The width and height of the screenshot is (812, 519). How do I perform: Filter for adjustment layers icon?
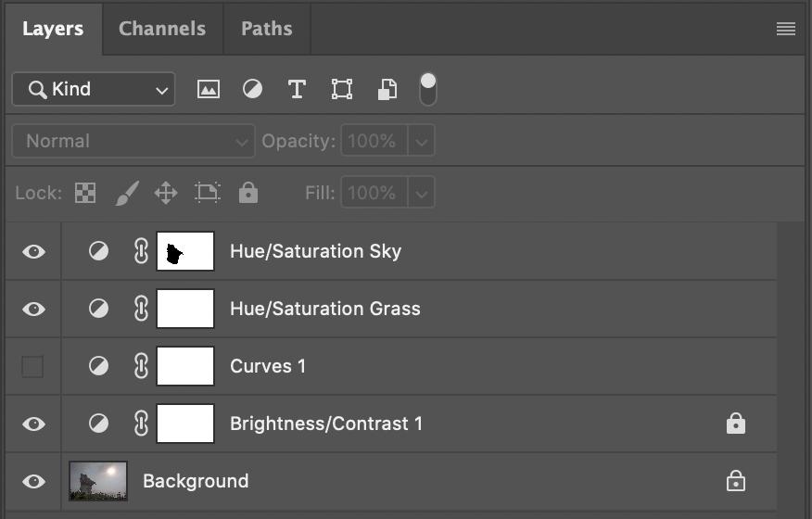coord(252,89)
